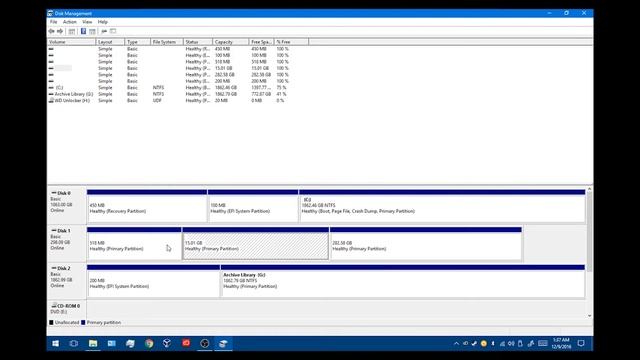Screen dimensions: 640x360
Task: Open the OBS Studio taskbar icon
Action: pyautogui.click(x=204, y=344)
